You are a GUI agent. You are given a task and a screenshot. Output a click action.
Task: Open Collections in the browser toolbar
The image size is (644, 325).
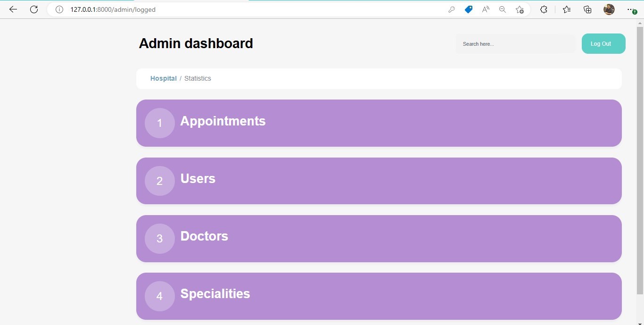(x=587, y=9)
